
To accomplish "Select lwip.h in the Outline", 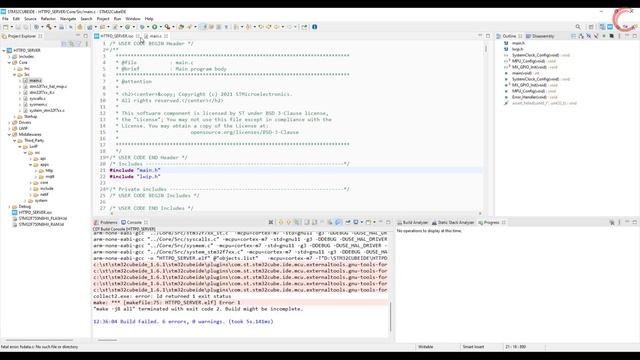I will [517, 49].
